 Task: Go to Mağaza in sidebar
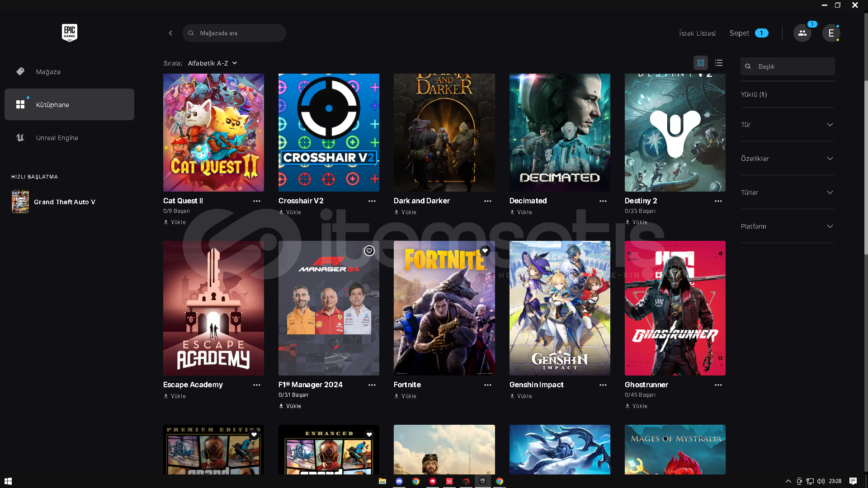(x=48, y=72)
